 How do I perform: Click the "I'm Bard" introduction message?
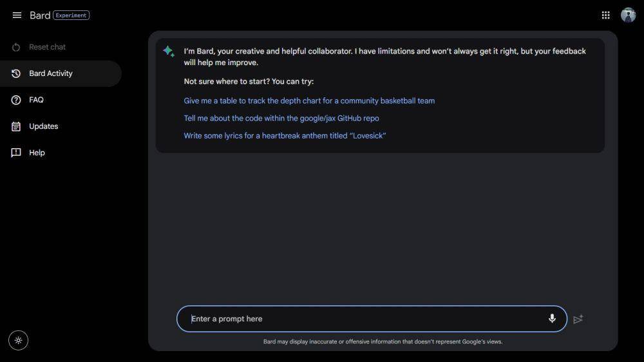tap(385, 57)
